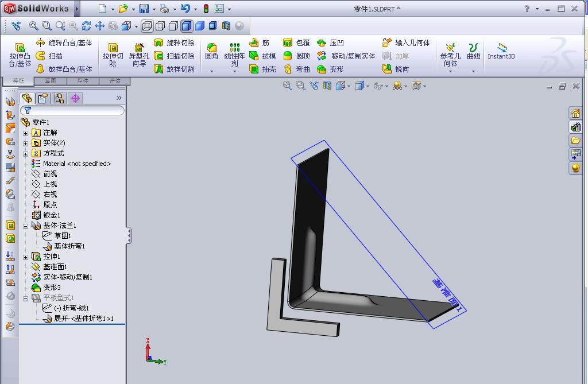This screenshot has height=384, width=588.
Task: Open the Fillet (圆角) dropdown arrow
Action: click(x=211, y=71)
